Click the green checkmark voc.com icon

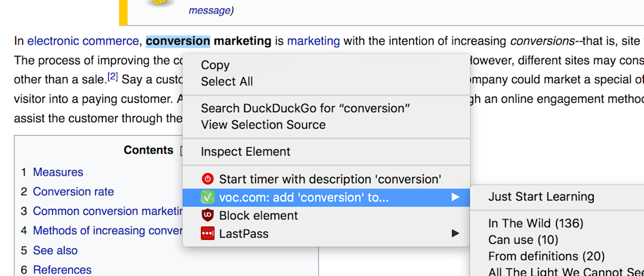tap(207, 198)
